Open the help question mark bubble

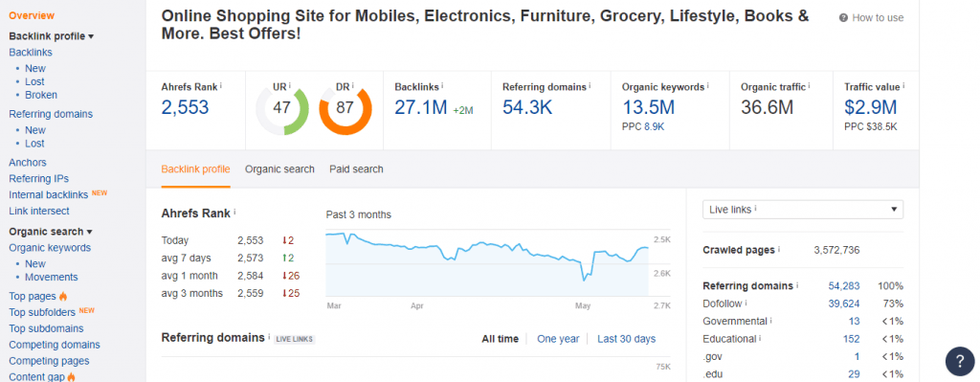point(960,361)
